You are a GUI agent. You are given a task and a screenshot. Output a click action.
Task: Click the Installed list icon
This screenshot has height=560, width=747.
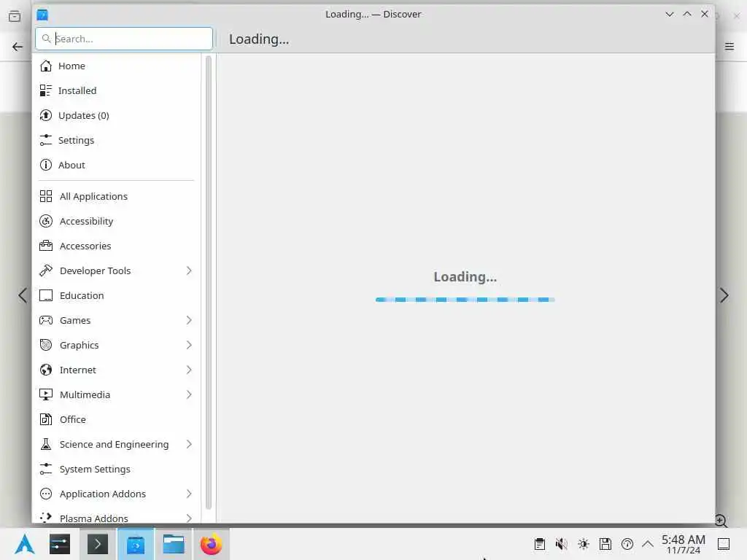coord(46,90)
